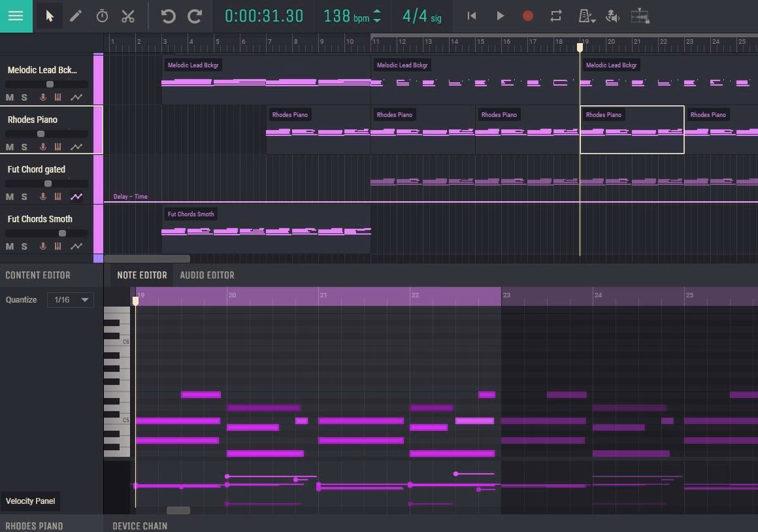Click the Rhodes Piano bottom panel label
Viewport: 758px width, 532px height.
[35, 525]
